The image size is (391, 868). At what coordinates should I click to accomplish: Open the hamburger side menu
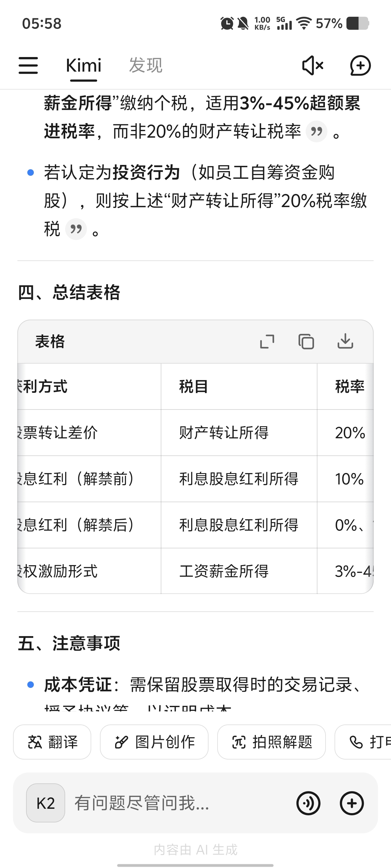28,65
